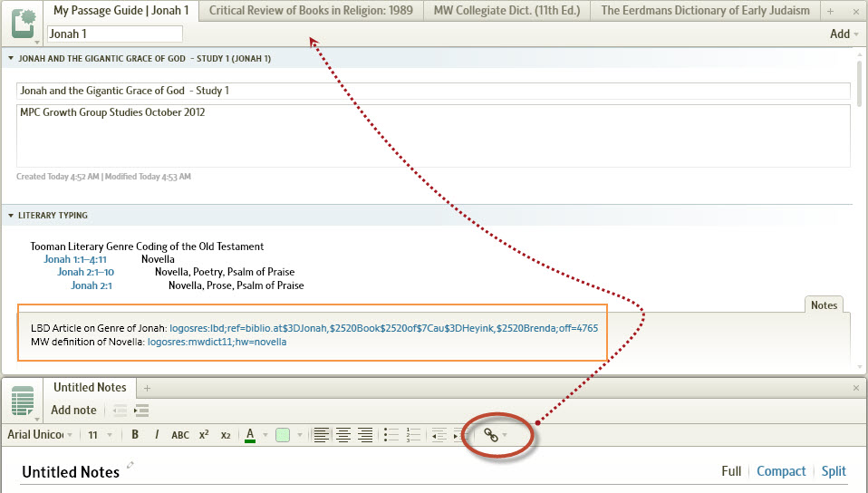Outdent the selected note
The width and height of the screenshot is (868, 493).
[x=120, y=411]
